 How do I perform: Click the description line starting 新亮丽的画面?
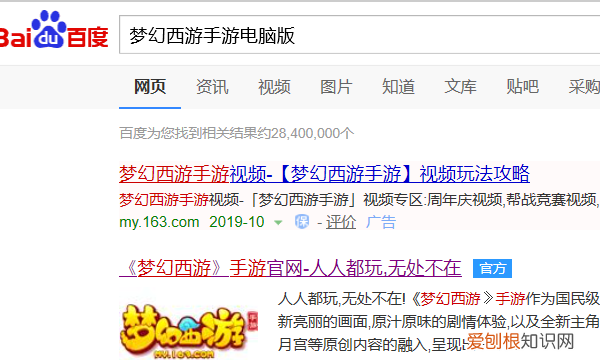[x=439, y=321]
